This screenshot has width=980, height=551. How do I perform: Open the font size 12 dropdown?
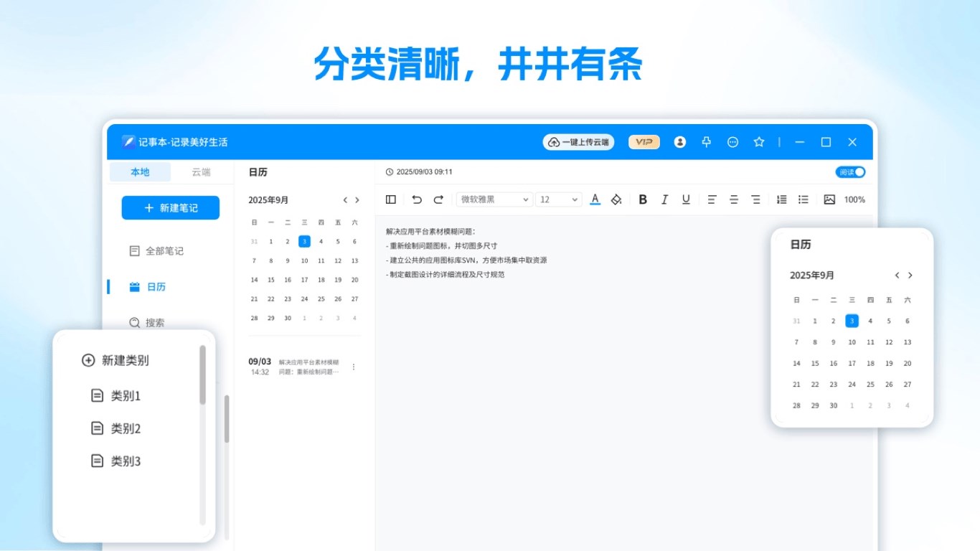pyautogui.click(x=558, y=199)
